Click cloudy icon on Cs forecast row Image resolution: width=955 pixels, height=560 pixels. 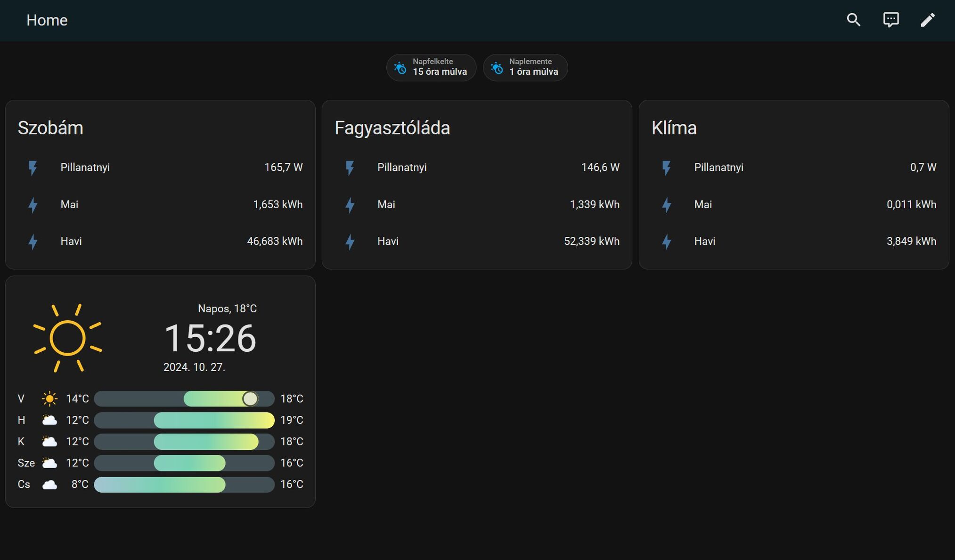(x=49, y=484)
